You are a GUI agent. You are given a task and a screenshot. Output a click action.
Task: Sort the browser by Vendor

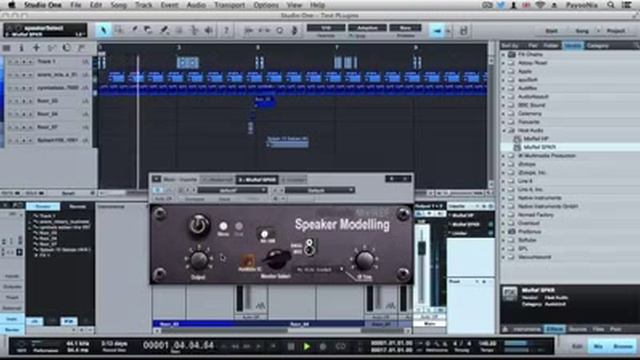click(573, 45)
